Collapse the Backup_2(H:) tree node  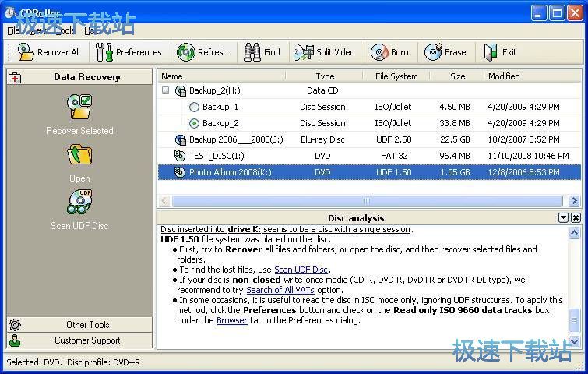(x=166, y=90)
